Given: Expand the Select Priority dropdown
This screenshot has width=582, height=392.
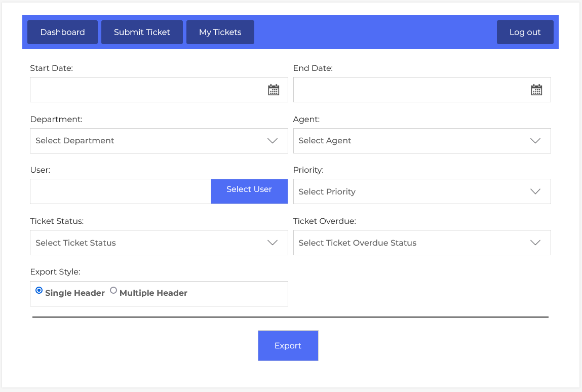Looking at the screenshot, I should pyautogui.click(x=415, y=192).
